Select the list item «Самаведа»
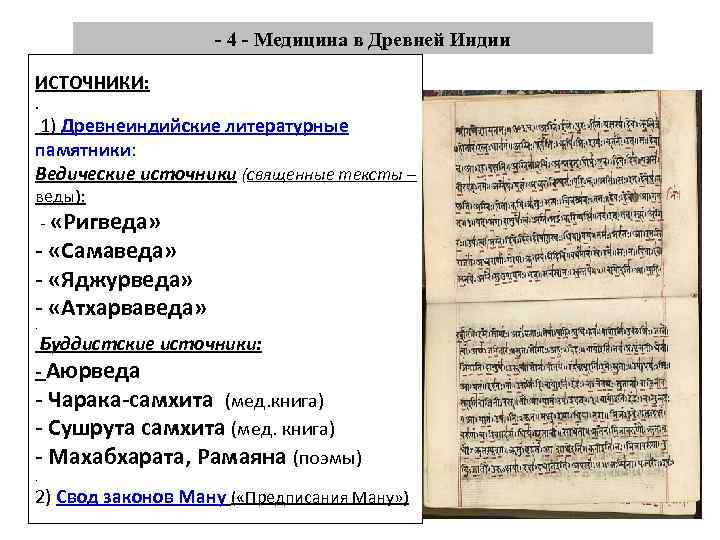 click(112, 251)
